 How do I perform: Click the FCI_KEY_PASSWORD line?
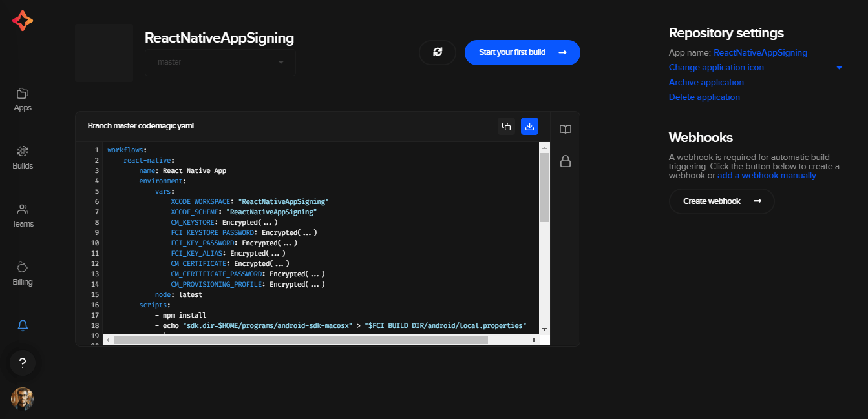(234, 243)
